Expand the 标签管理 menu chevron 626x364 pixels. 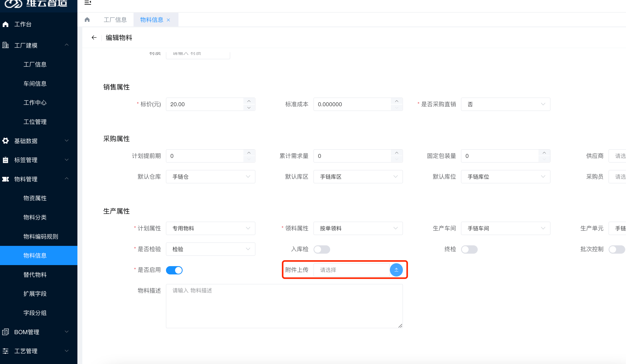pyautogui.click(x=66, y=160)
